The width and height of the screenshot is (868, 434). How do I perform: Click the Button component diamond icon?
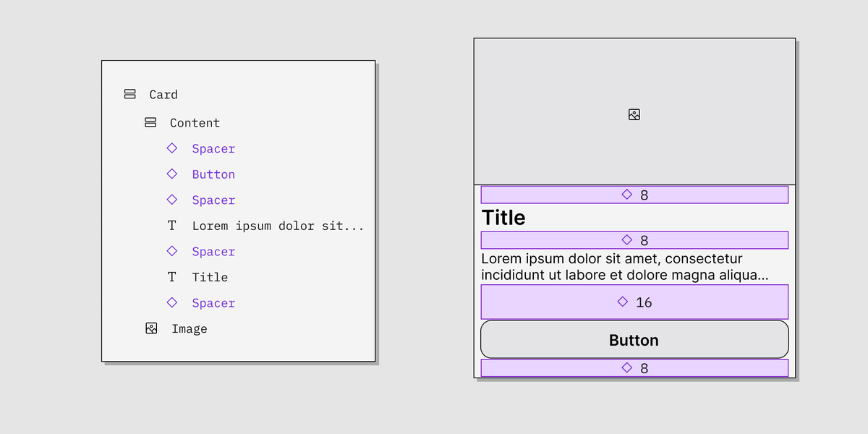pyautogui.click(x=172, y=174)
